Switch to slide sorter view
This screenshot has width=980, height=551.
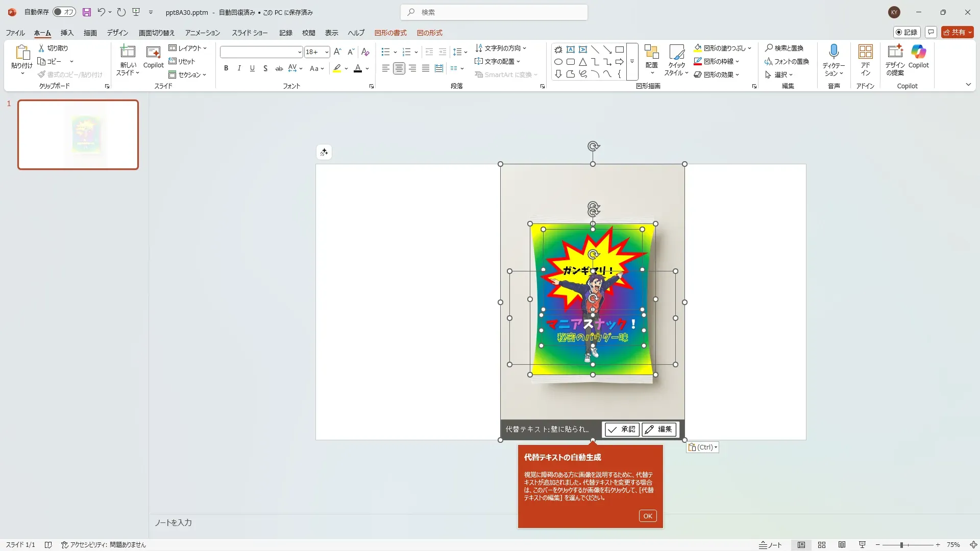[822, 545]
